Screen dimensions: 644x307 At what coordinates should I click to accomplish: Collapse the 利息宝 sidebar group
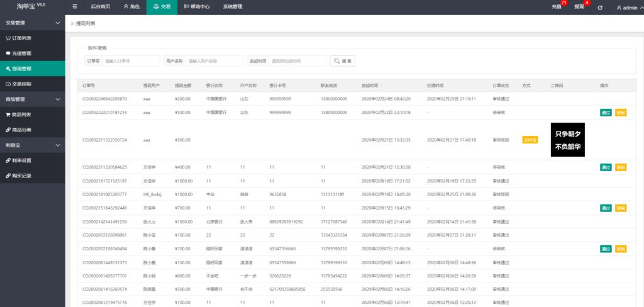[x=31, y=145]
